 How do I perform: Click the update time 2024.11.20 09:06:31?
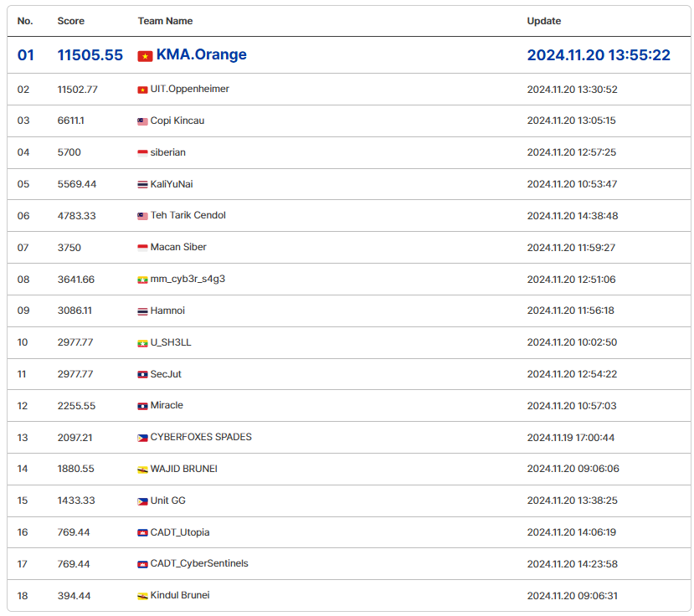(573, 597)
